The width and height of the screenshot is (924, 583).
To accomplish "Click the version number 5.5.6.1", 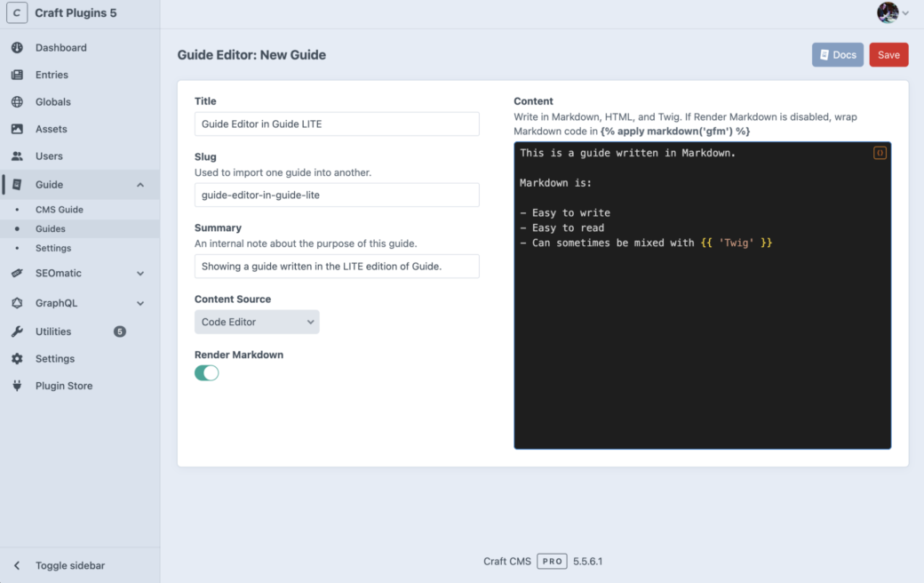I will (x=587, y=561).
